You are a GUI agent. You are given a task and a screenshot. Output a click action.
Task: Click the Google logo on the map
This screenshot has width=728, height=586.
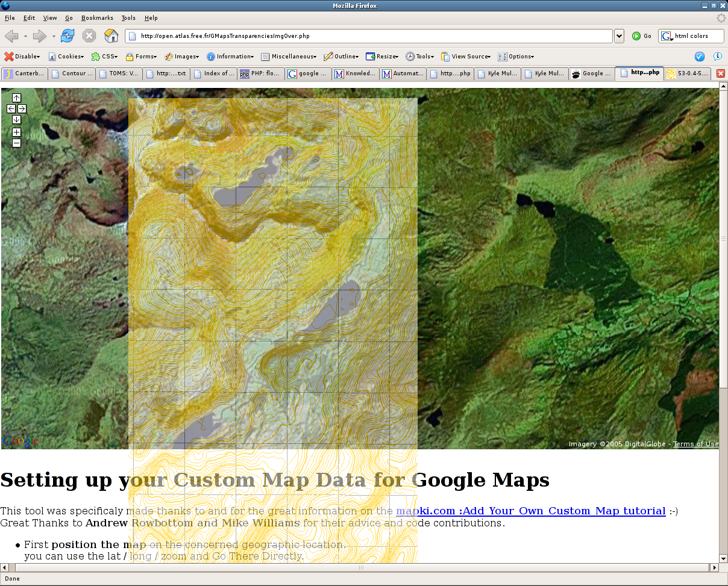tap(20, 441)
